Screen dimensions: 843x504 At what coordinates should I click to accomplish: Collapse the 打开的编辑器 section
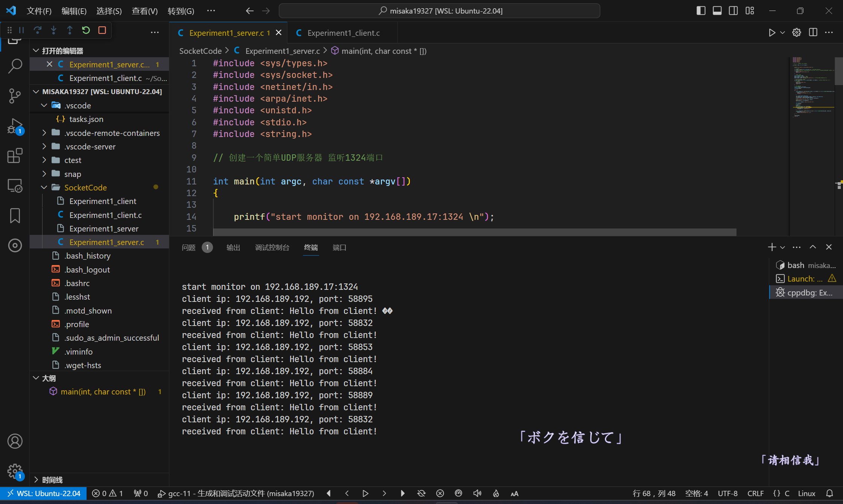(x=99, y=50)
